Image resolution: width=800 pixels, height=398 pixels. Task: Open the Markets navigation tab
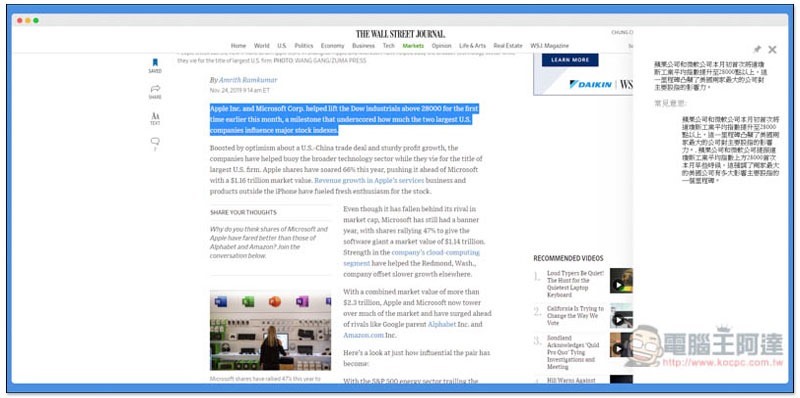point(413,46)
